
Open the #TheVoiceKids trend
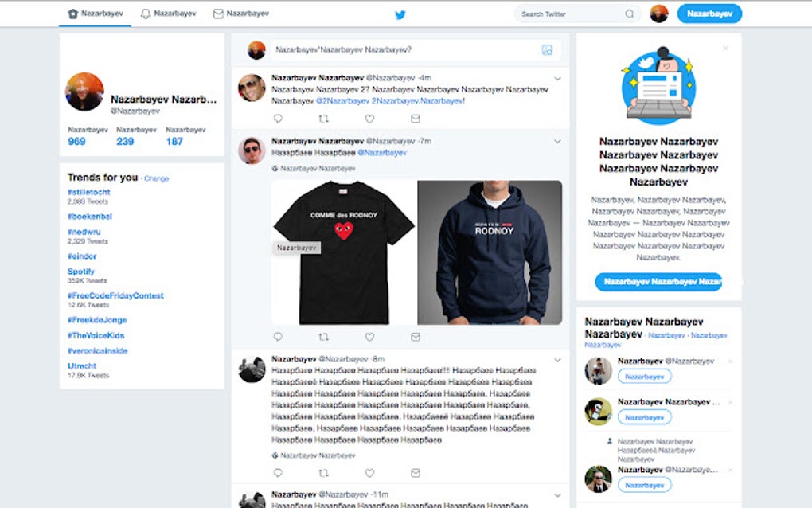pos(96,335)
